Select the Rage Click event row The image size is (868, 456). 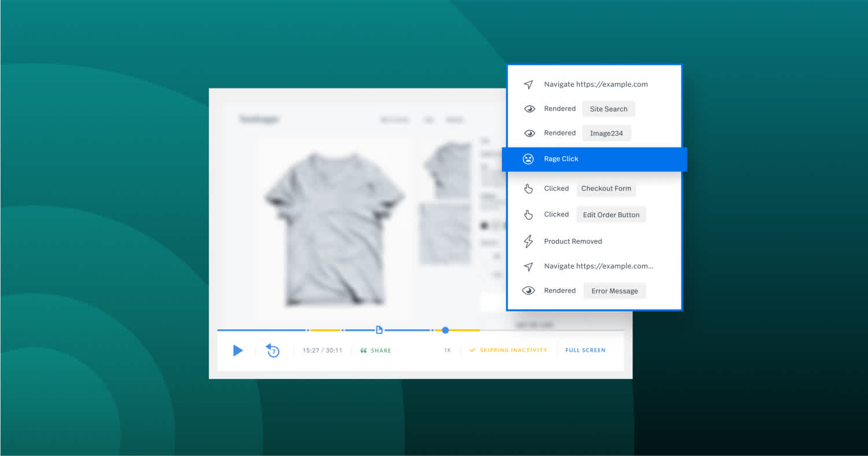pyautogui.click(x=594, y=159)
